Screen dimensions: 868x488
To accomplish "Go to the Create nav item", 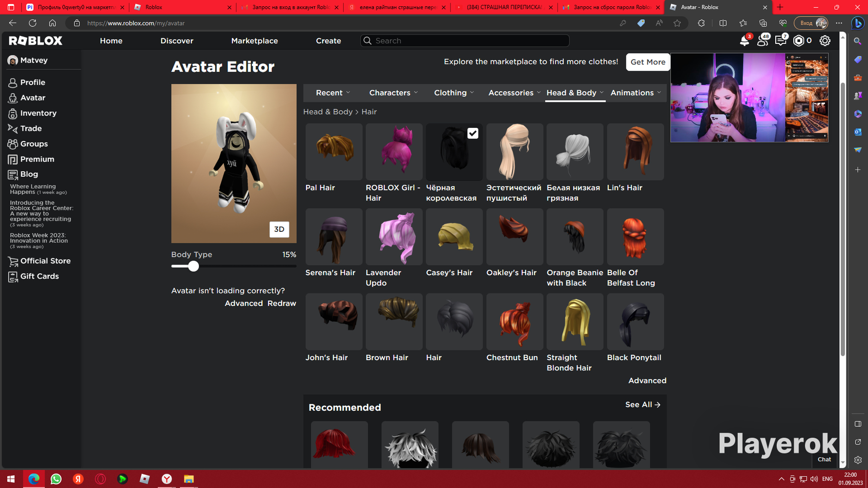I will (329, 41).
